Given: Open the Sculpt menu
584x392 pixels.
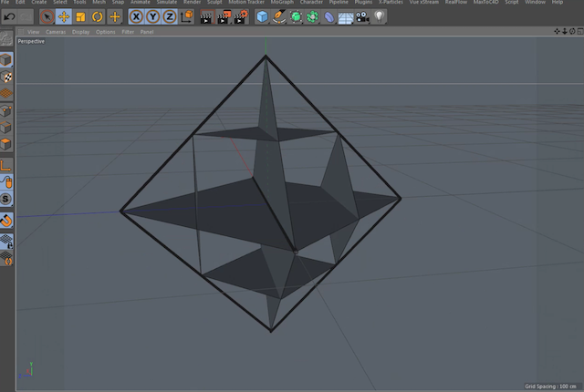Looking at the screenshot, I should coord(214,2).
